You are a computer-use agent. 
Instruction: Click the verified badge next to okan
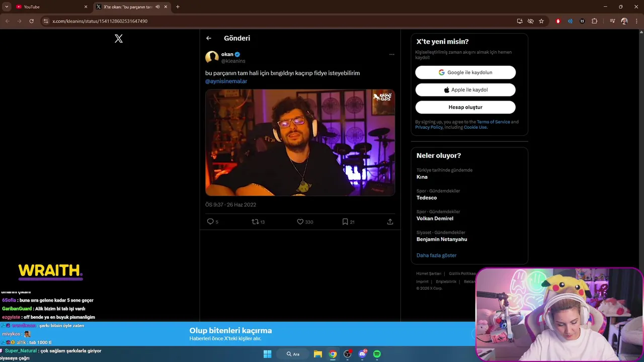[237, 54]
